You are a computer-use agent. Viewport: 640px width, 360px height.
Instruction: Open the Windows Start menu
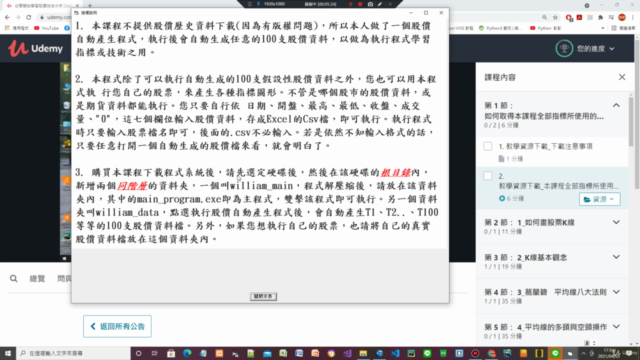click(8, 353)
